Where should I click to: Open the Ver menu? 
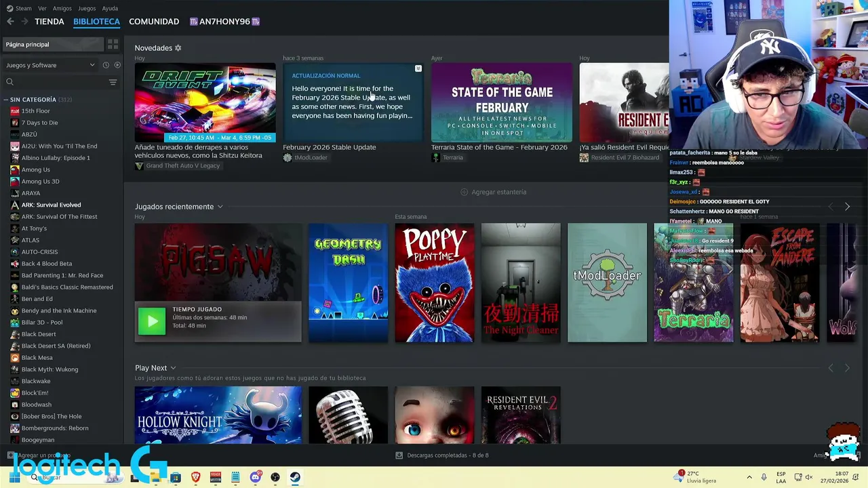(42, 8)
